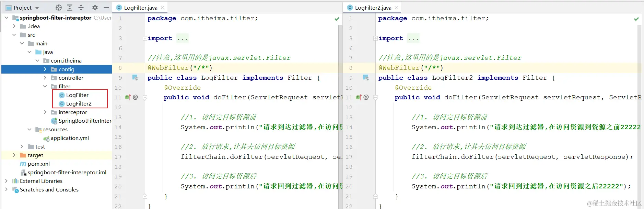Expand External Libraries node
644x209 pixels.
[x=6, y=181]
